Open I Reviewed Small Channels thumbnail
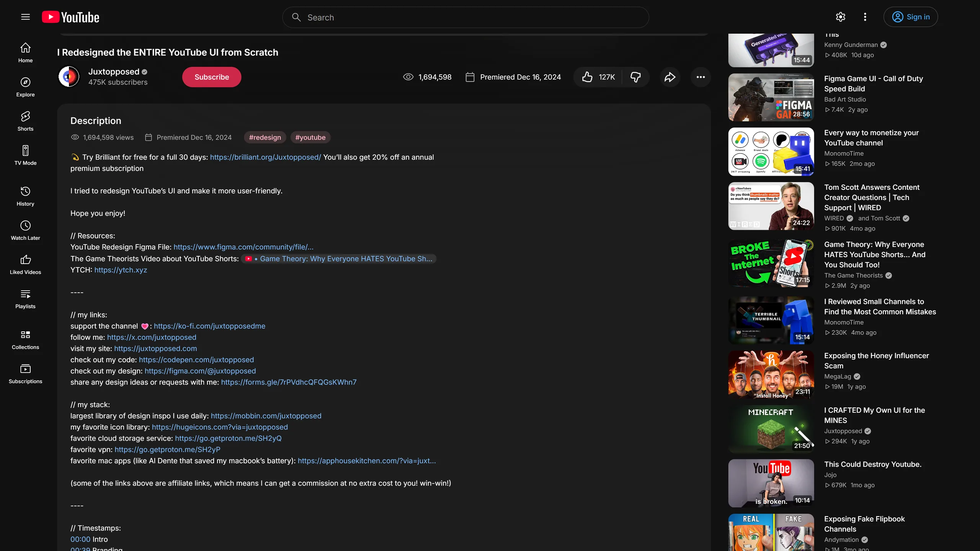980x551 pixels. click(x=771, y=320)
